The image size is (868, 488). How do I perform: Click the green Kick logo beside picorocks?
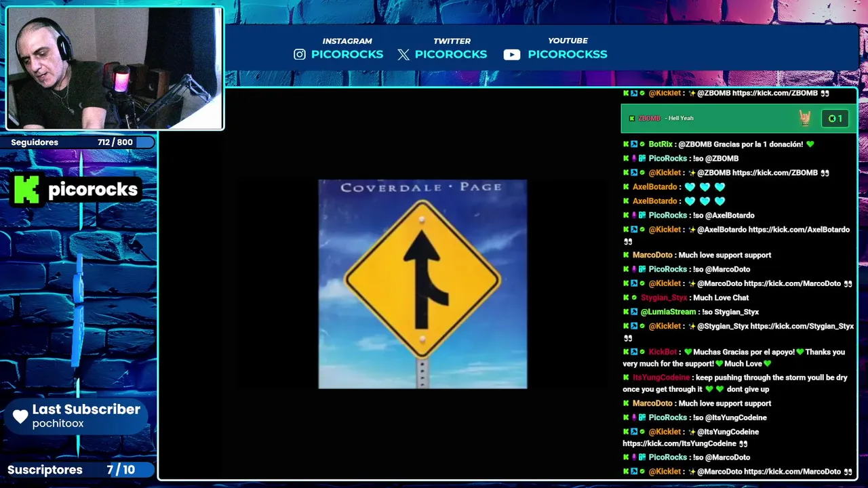26,189
